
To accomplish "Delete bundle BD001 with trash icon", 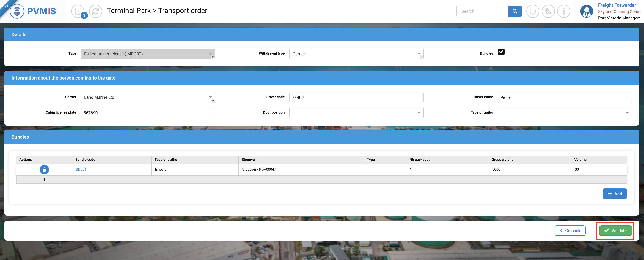I will coord(44,169).
